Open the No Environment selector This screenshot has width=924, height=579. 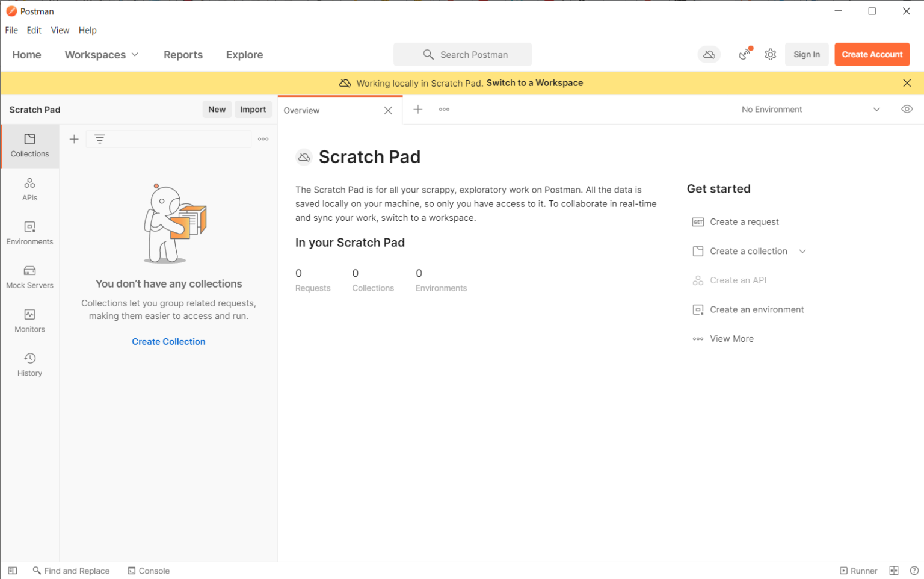click(x=808, y=109)
